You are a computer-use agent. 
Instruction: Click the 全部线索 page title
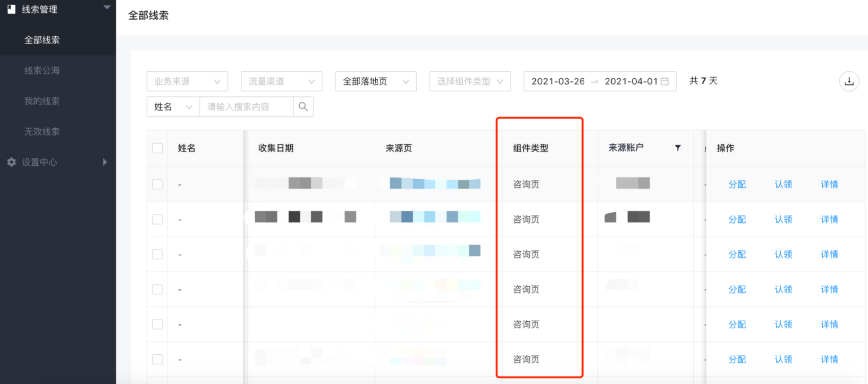[148, 15]
